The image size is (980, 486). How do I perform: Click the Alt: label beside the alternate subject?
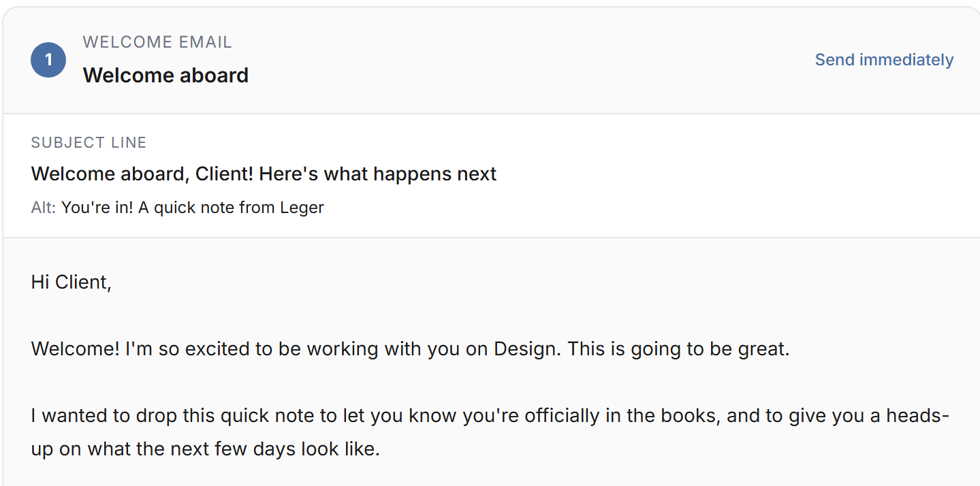point(43,208)
